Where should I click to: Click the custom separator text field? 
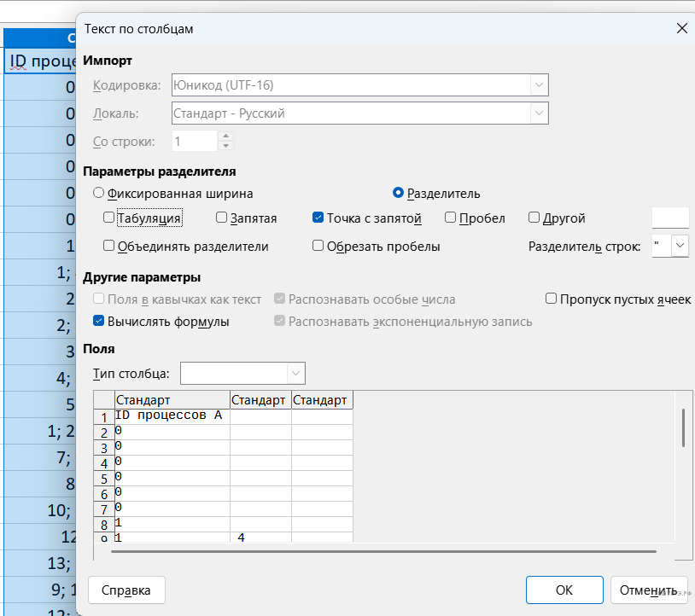[669, 218]
